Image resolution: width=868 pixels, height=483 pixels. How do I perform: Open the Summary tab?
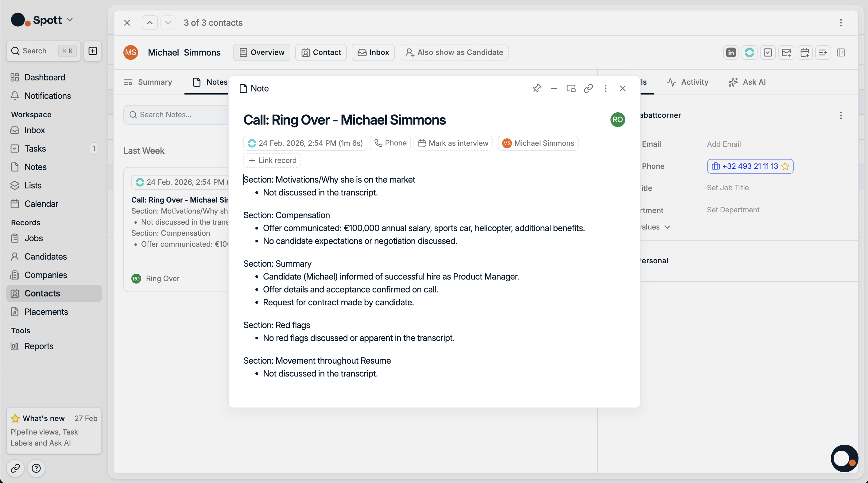[148, 82]
